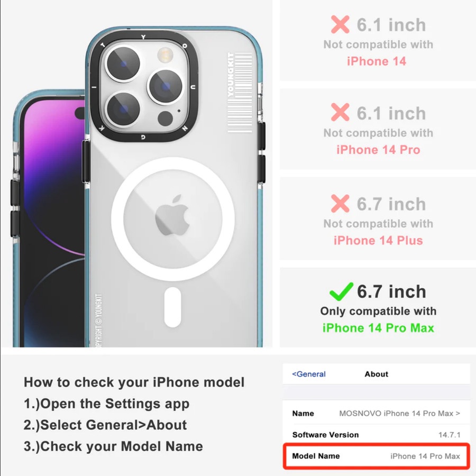Click the pill-shaped MagSafe marker below the ring
The height and width of the screenshot is (476, 476).
point(172,307)
